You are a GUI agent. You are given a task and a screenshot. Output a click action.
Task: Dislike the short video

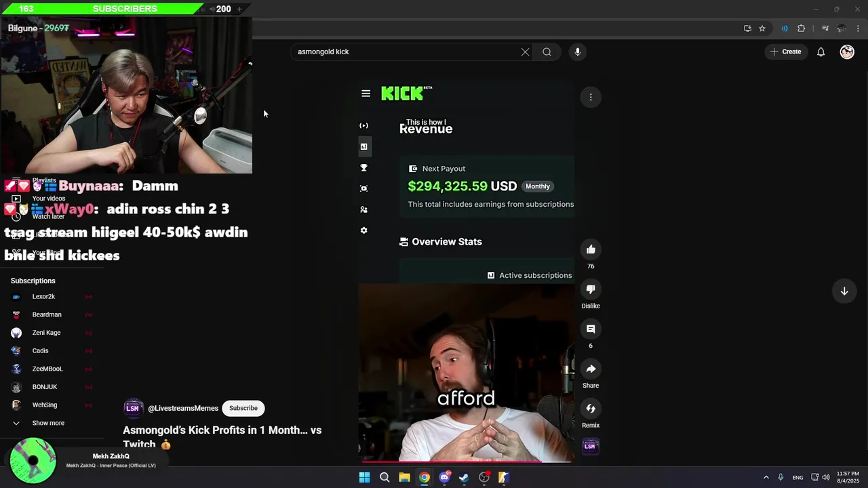point(591,289)
